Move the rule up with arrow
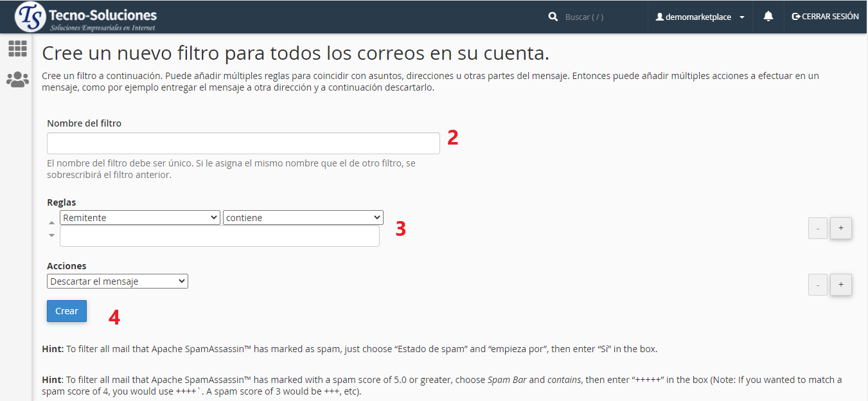Image resolution: width=868 pixels, height=401 pixels. click(x=52, y=223)
